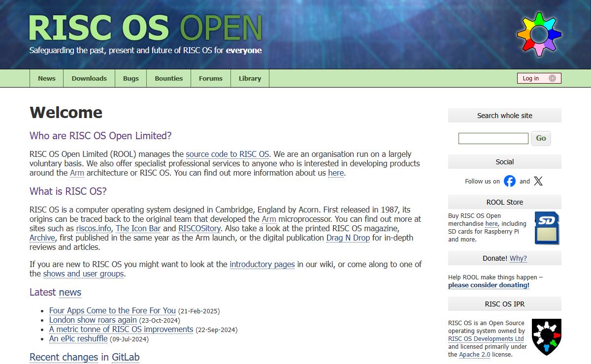The height and width of the screenshot is (364, 591).
Task: Open 'An ePic reshuffle' article
Action: (79, 338)
